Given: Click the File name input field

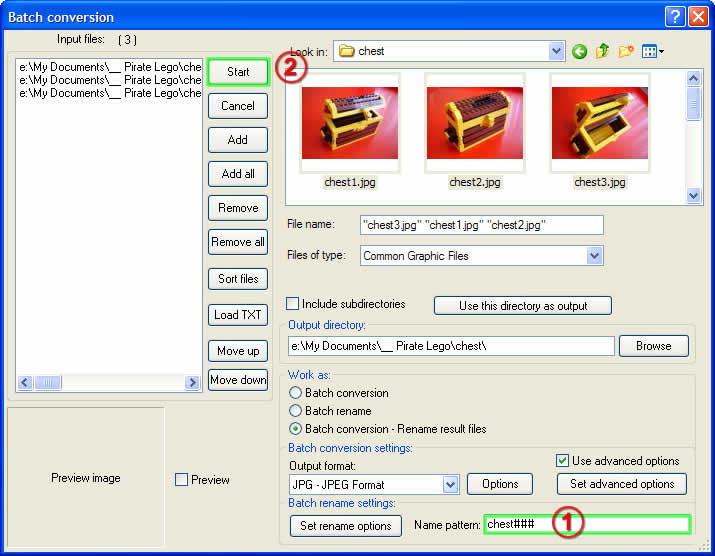Looking at the screenshot, I should tap(482, 225).
